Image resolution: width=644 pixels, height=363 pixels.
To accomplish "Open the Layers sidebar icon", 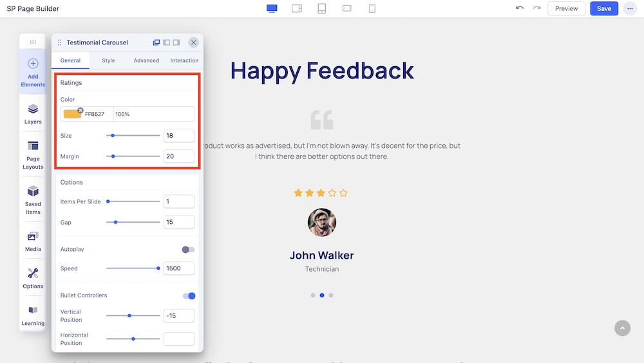I will coord(33,114).
